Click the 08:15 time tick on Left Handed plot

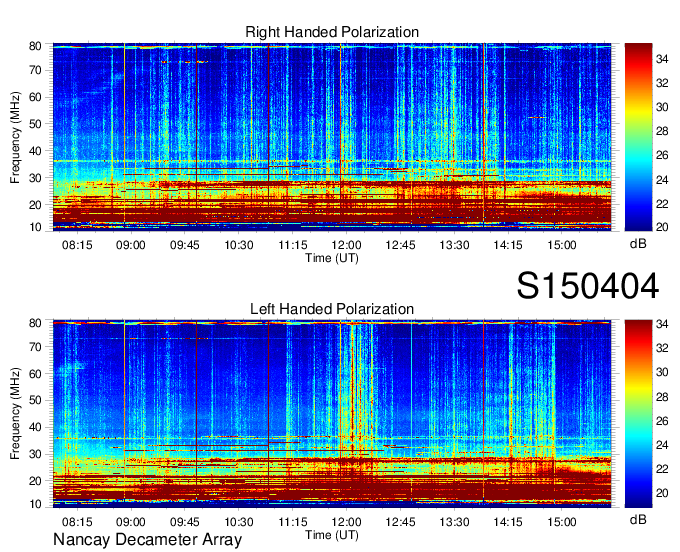coord(77,521)
